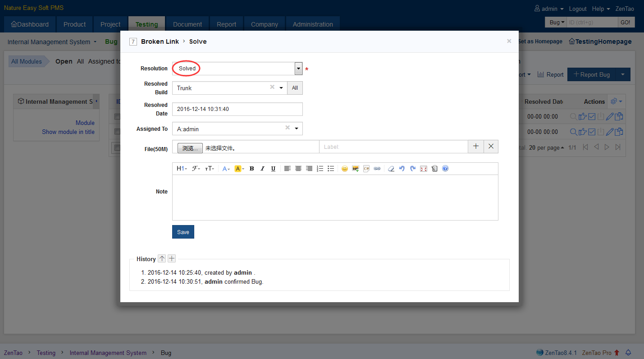
Task: Click the All button beside Resolved Build
Action: tap(295, 88)
